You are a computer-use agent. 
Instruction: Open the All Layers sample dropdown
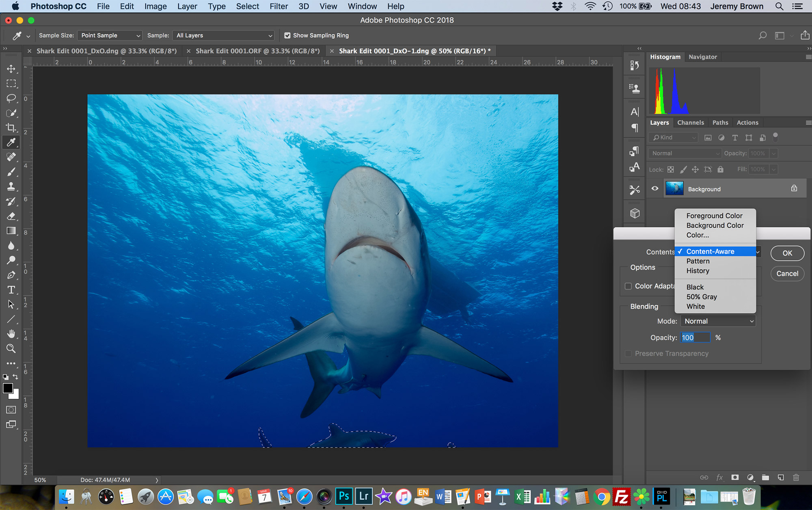[223, 35]
